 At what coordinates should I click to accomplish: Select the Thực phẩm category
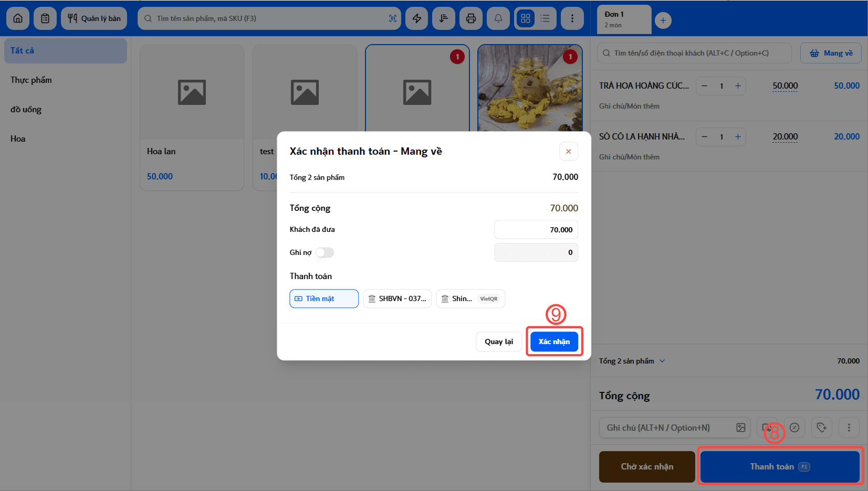pyautogui.click(x=66, y=80)
